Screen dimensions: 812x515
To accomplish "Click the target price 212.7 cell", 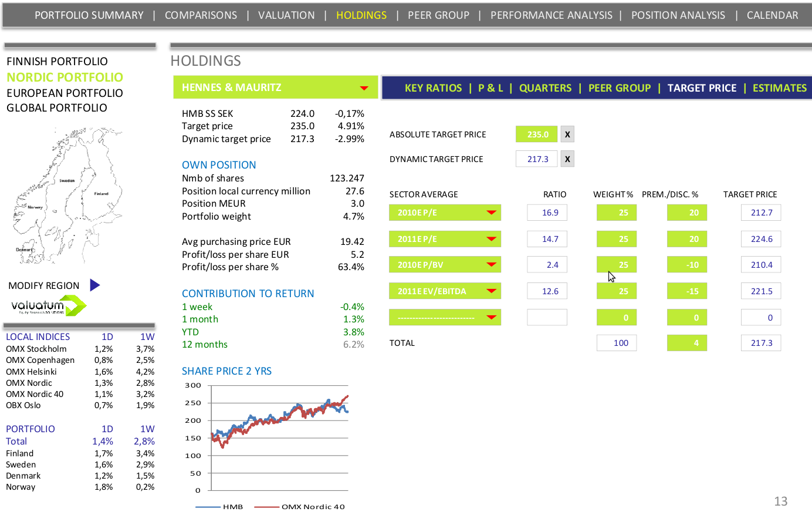I will coord(761,213).
